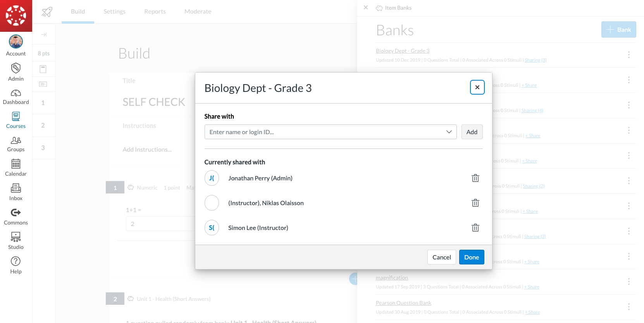Open the magnification bank link
Image resolution: width=644 pixels, height=323 pixels.
[392, 278]
